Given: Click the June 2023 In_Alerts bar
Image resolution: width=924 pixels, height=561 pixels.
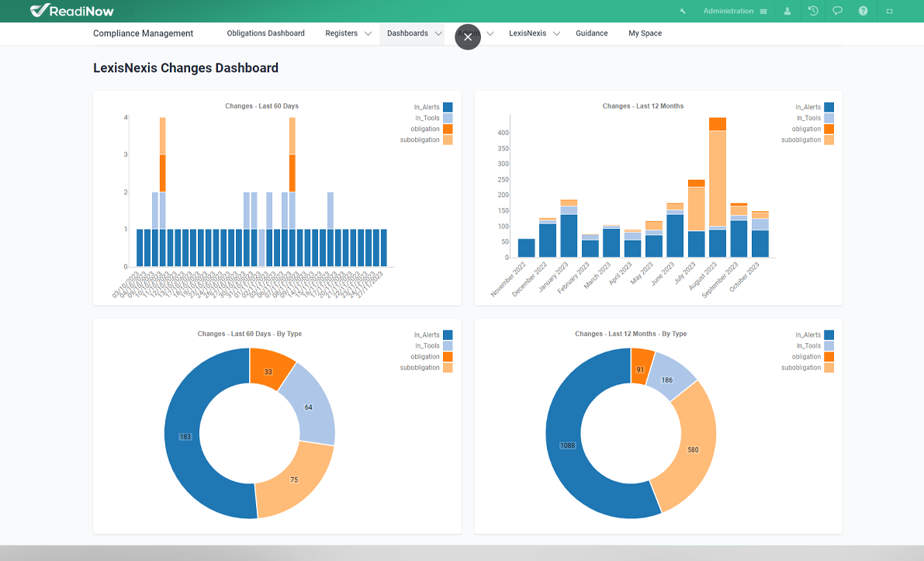Looking at the screenshot, I should pos(675,237).
